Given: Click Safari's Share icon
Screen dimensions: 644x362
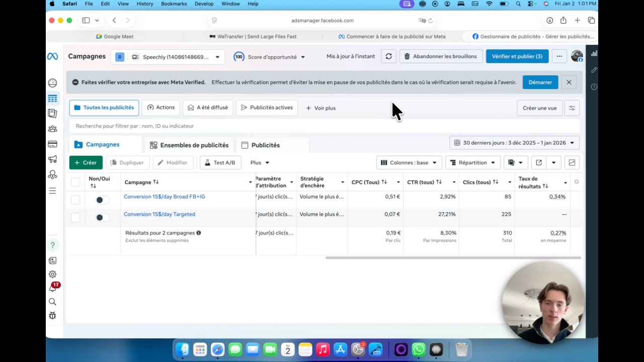Looking at the screenshot, I should point(563,21).
